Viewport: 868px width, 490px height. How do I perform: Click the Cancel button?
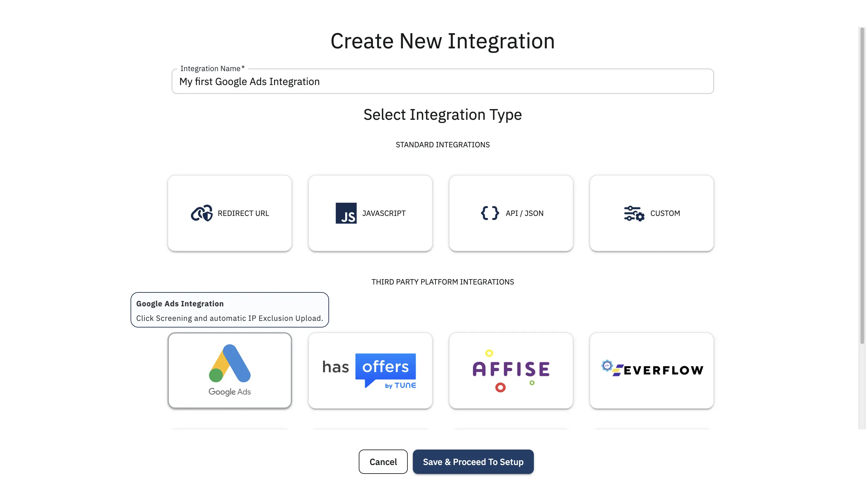click(x=383, y=462)
